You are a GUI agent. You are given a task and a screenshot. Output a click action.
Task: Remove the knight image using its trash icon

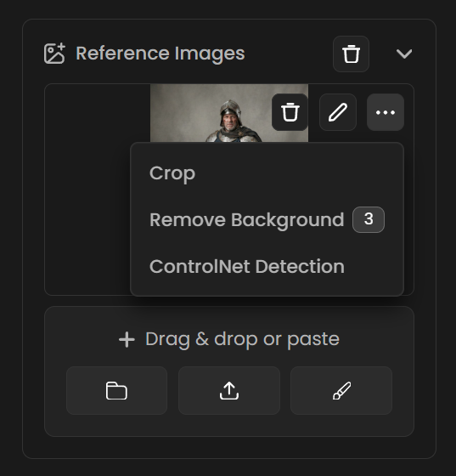(290, 112)
